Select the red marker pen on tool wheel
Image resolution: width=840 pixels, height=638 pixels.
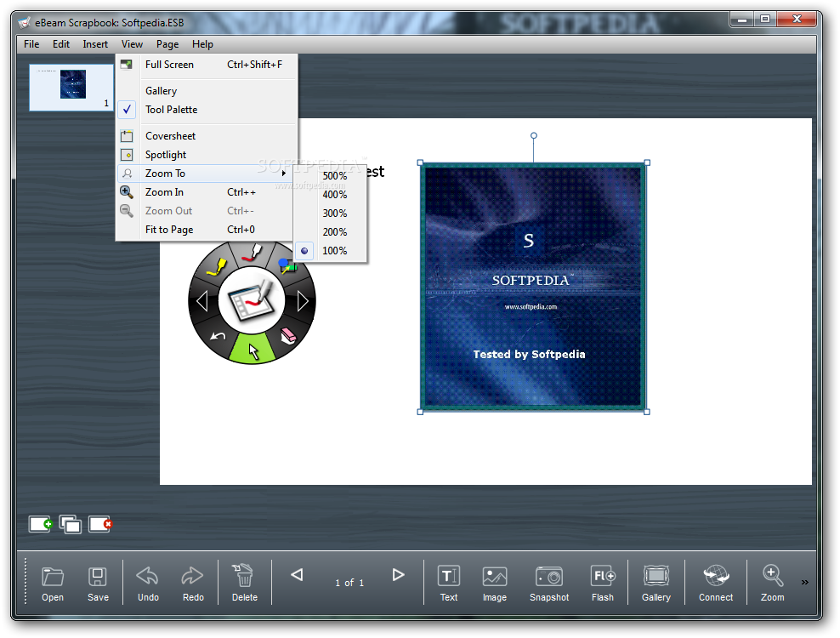252,253
